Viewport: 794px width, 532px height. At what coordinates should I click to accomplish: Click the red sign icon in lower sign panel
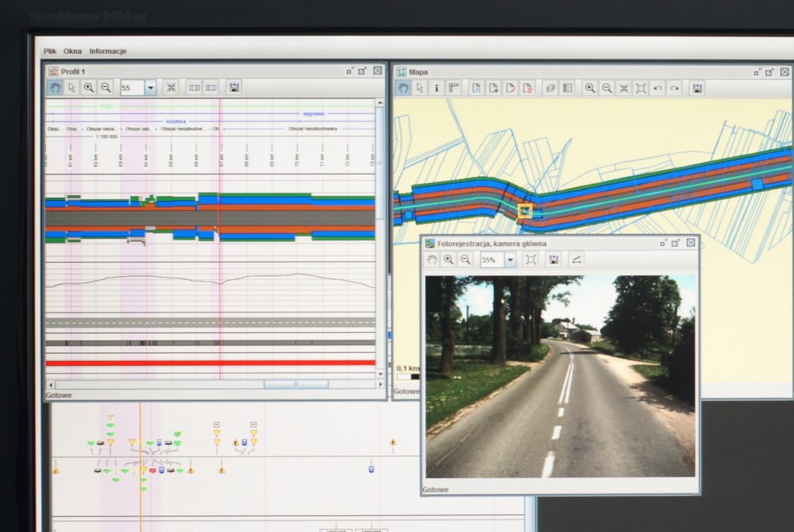coord(153,471)
